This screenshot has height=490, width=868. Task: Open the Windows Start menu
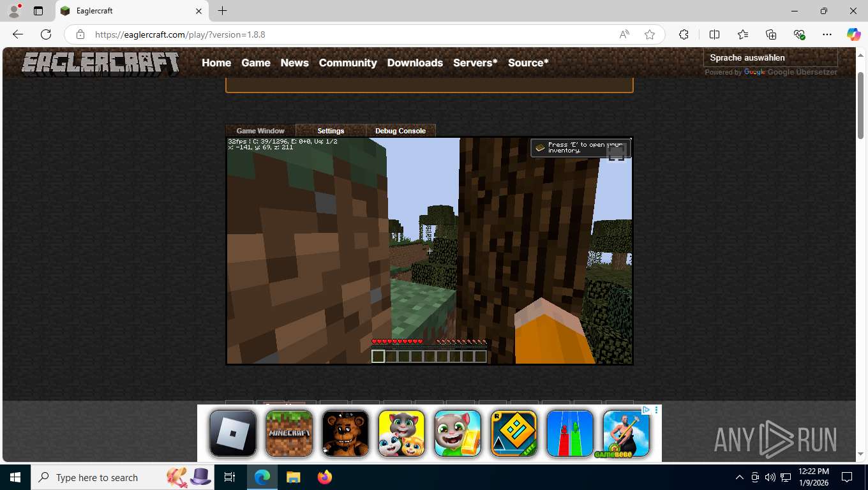tap(15, 477)
